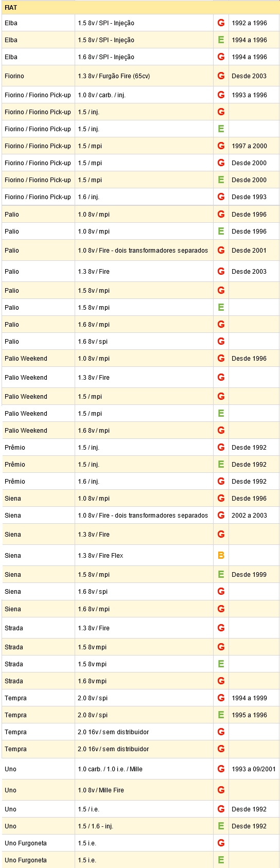Click the red G icon for Palio 1.3 8v Fire
This screenshot has height=868, width=280.
coord(221,271)
